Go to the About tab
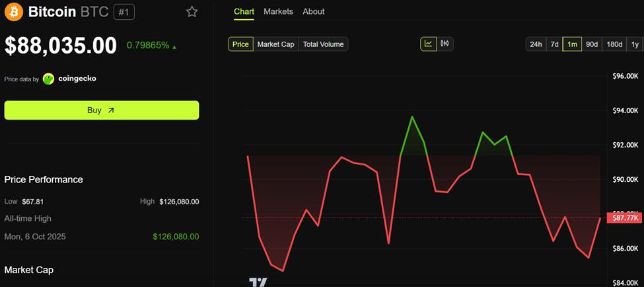The width and height of the screenshot is (644, 287). point(314,11)
